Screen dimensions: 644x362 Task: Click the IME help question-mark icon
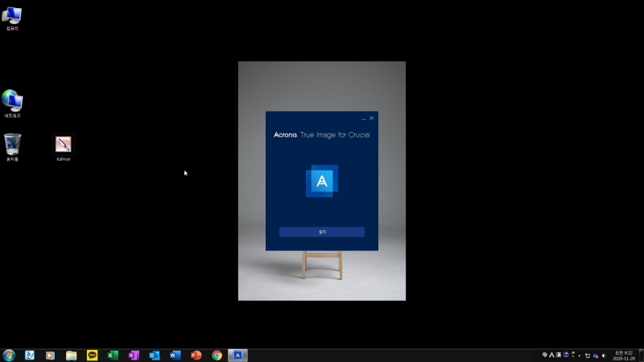[566, 355]
